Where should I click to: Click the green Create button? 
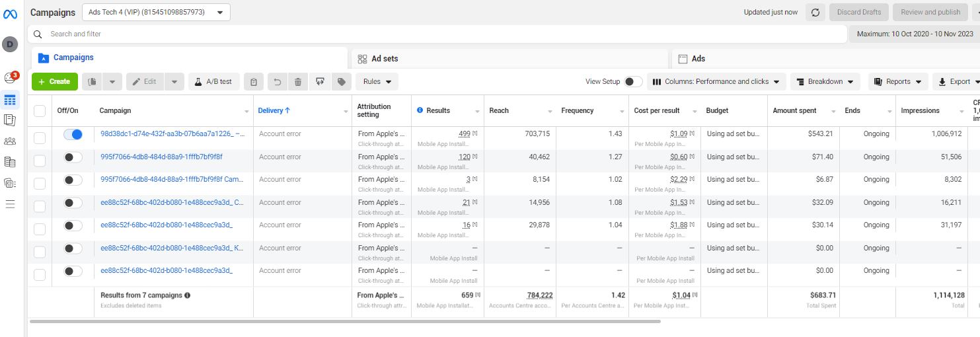[55, 82]
